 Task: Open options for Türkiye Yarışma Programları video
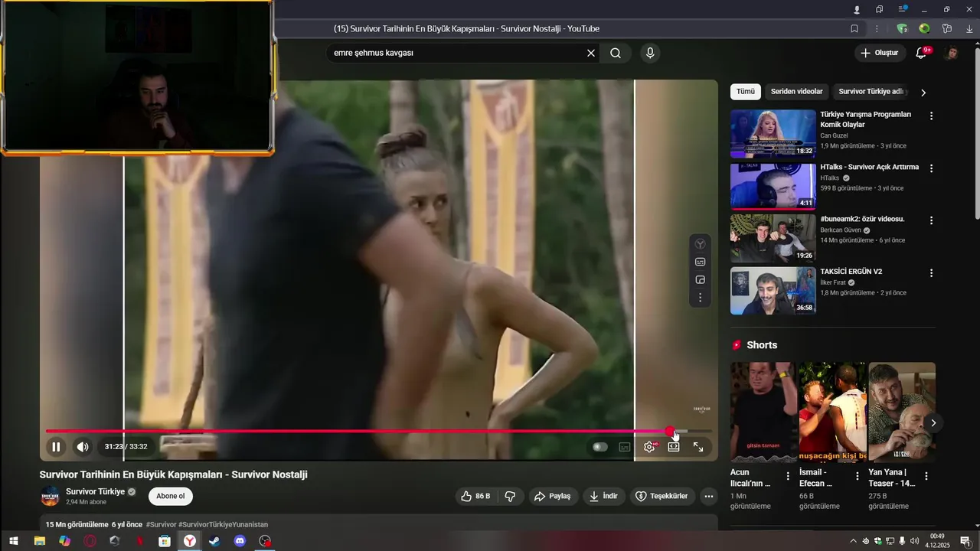(931, 116)
